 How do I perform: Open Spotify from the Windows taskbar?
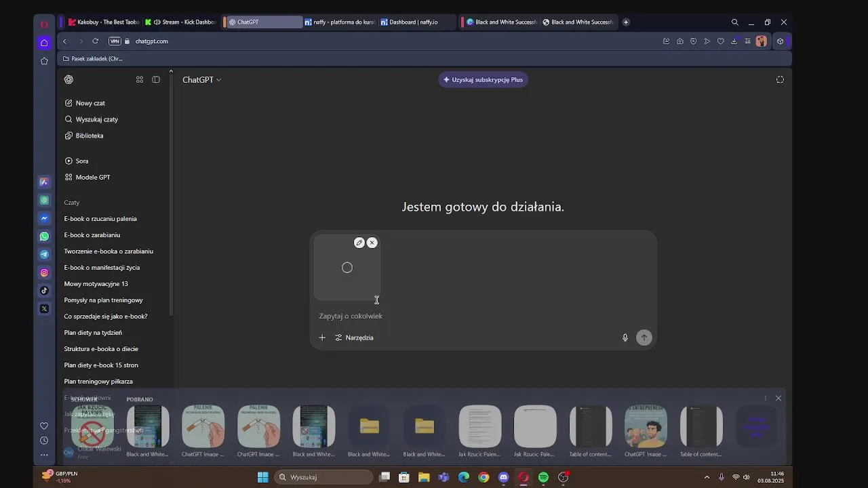click(543, 478)
